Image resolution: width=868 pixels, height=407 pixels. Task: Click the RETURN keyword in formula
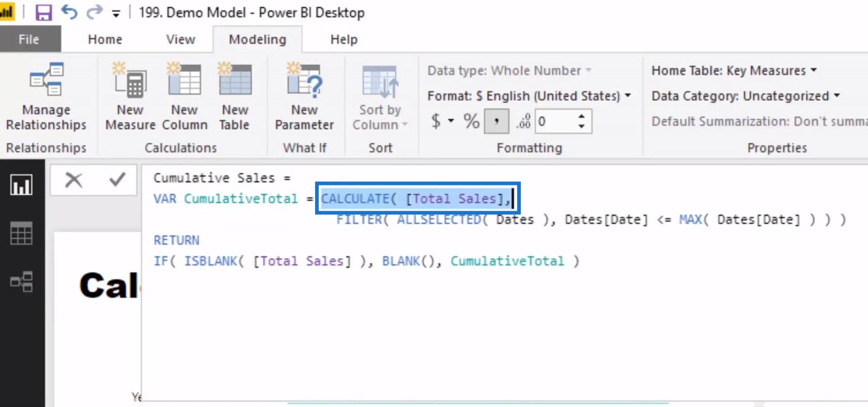[x=176, y=240]
